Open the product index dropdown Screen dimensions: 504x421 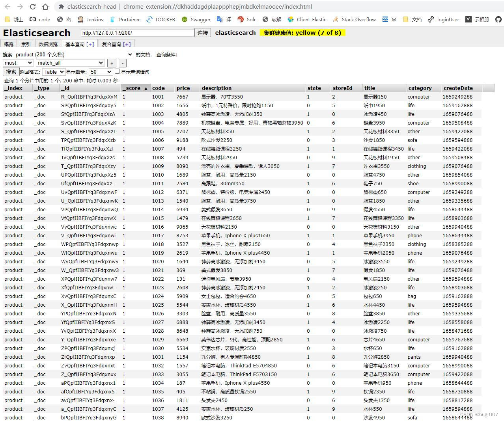point(74,54)
